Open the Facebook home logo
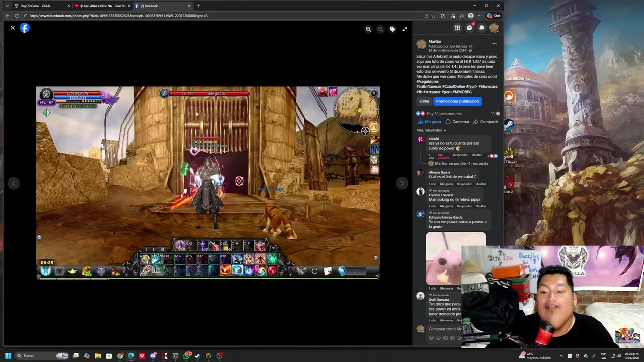Screen dimensions: 644x362 [25, 28]
